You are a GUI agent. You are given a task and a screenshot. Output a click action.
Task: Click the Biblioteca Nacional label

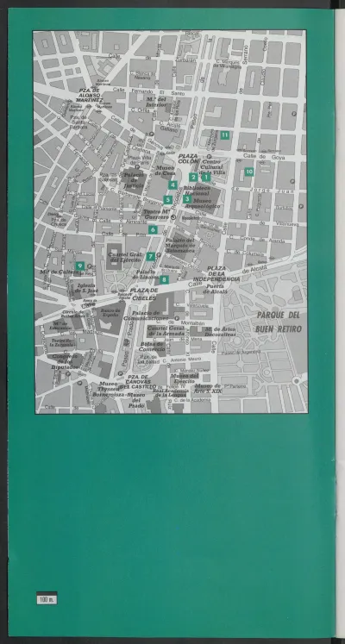click(197, 191)
